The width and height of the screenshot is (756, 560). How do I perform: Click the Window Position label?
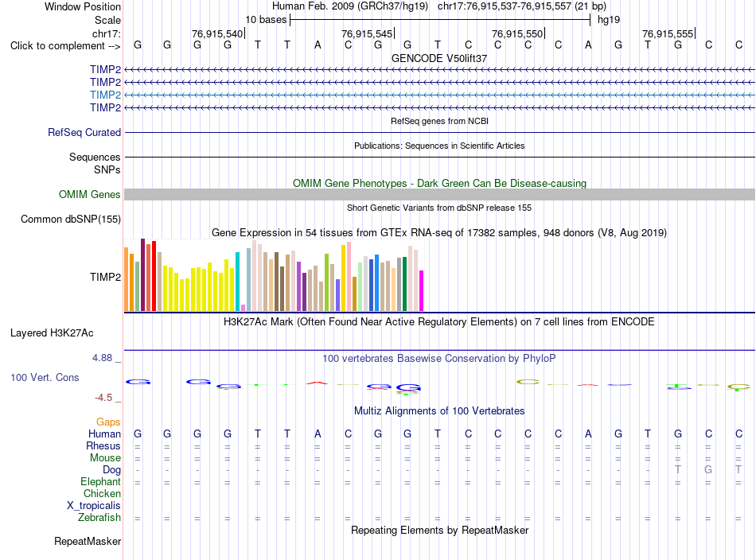(83, 6)
